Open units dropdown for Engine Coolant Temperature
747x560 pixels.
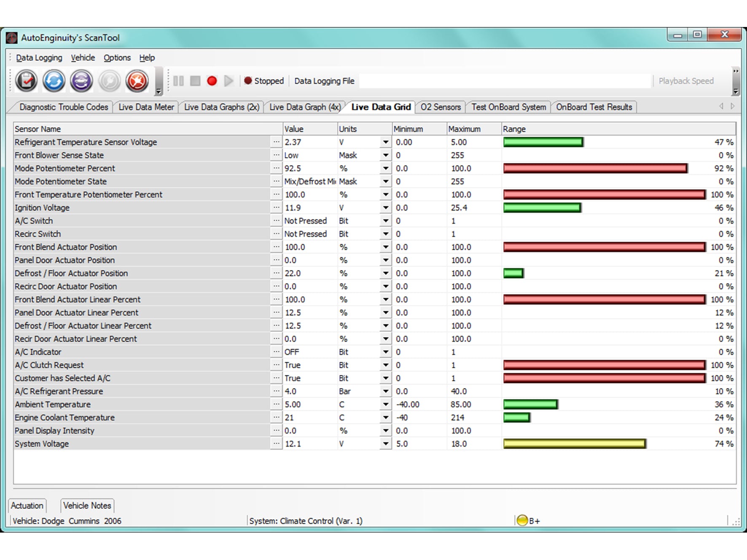385,418
